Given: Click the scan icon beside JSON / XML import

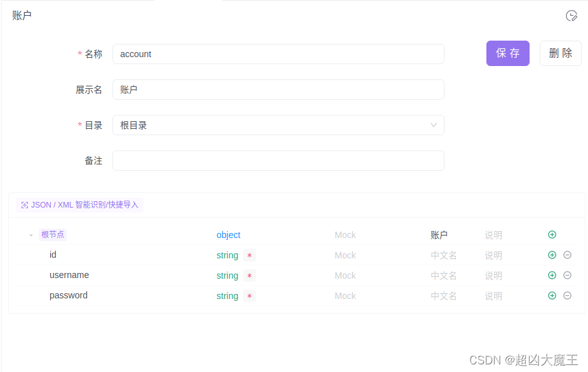Looking at the screenshot, I should point(25,205).
